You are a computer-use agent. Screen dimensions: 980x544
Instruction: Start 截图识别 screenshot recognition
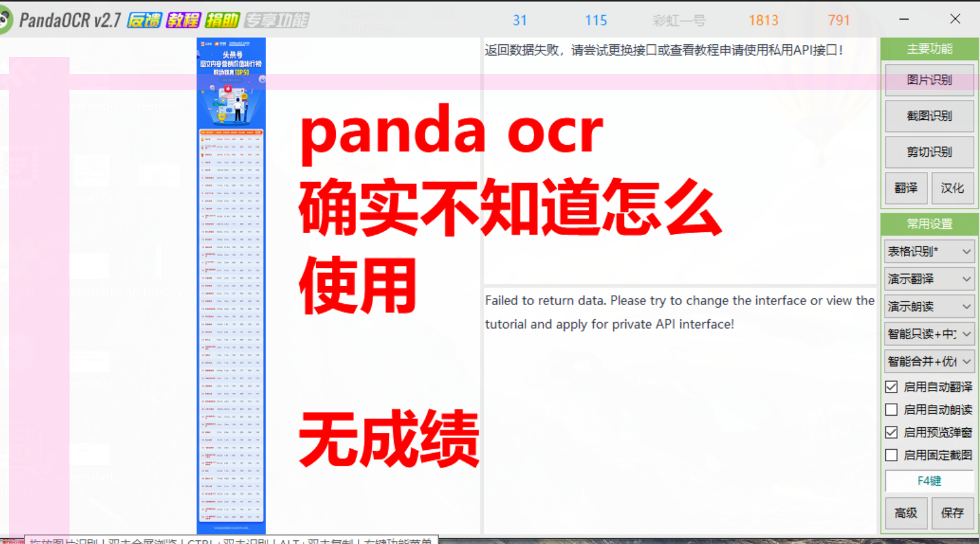(929, 116)
